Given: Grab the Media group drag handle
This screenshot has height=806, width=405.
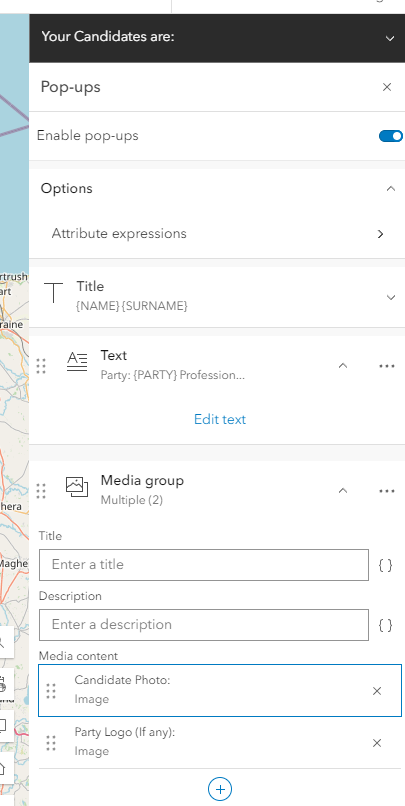Looking at the screenshot, I should 42,491.
